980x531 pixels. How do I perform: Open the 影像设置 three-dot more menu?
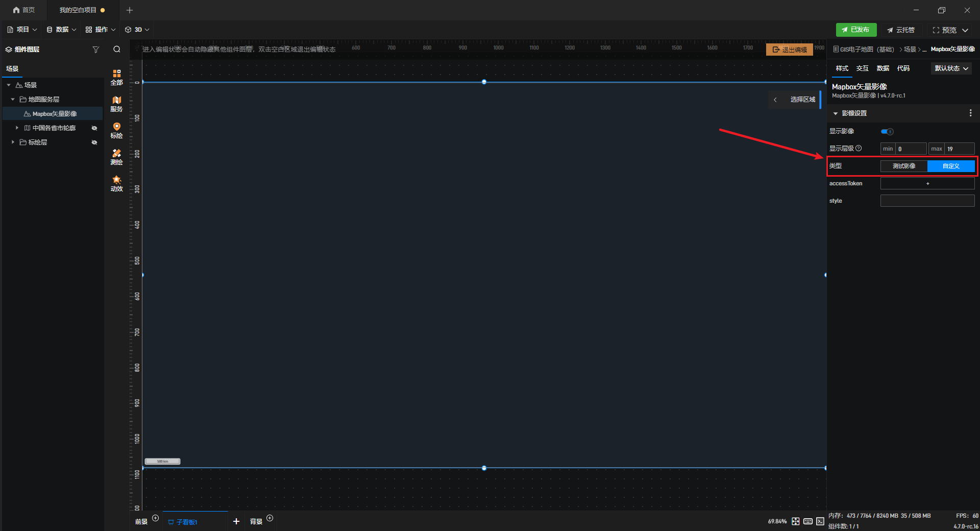click(970, 113)
